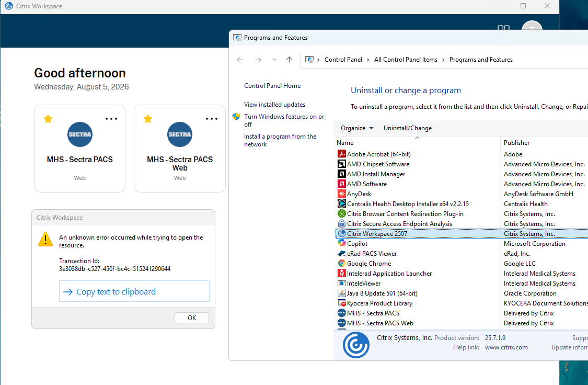
Task: Open the MHS - Sectra PACS app tile logo
Action: pos(80,134)
